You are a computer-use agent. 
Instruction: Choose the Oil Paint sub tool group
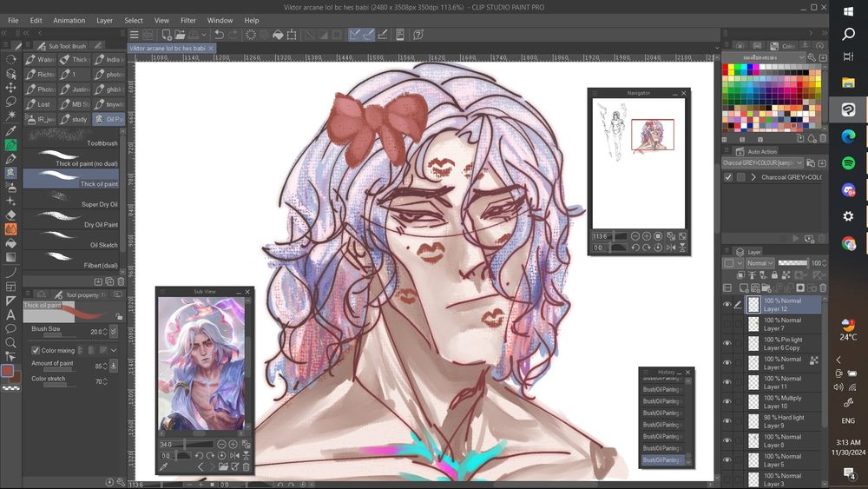pos(108,119)
